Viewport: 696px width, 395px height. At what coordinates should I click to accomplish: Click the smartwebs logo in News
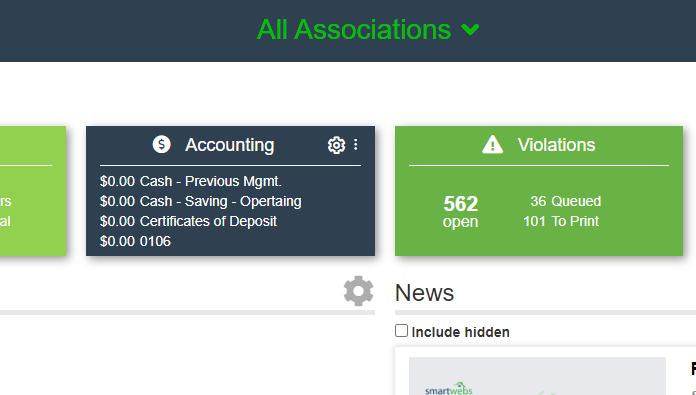coord(448,389)
